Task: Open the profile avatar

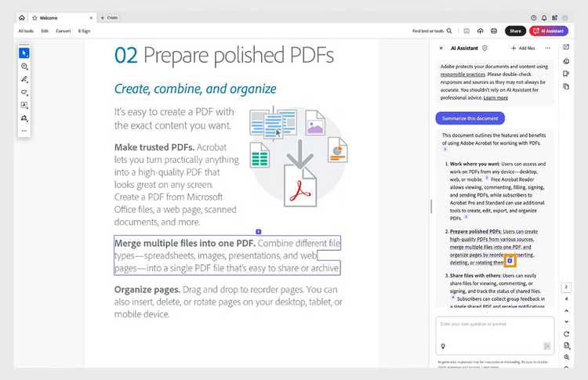Action: [565, 17]
